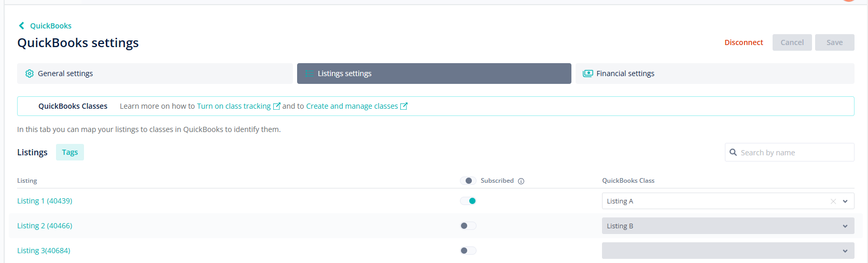Switch to the General settings tab
Image resolution: width=868 pixels, height=263 pixels.
(155, 74)
